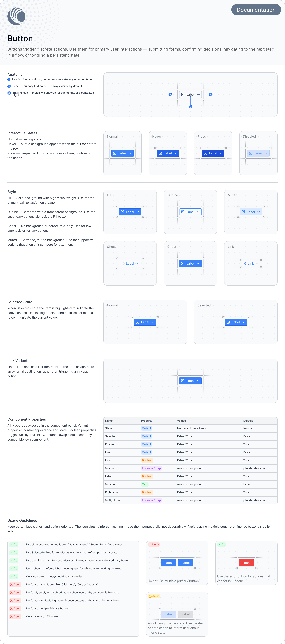Click the red error Label button
This screenshot has width=285, height=644.
pos(246,563)
